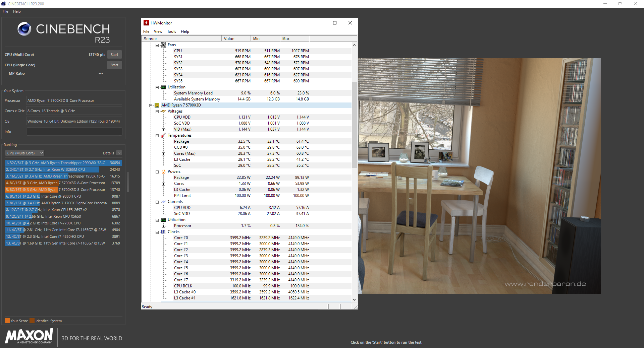Screen dimensions: 644x348
Task: Expand the VID (Max) voltage node
Action: tap(164, 130)
